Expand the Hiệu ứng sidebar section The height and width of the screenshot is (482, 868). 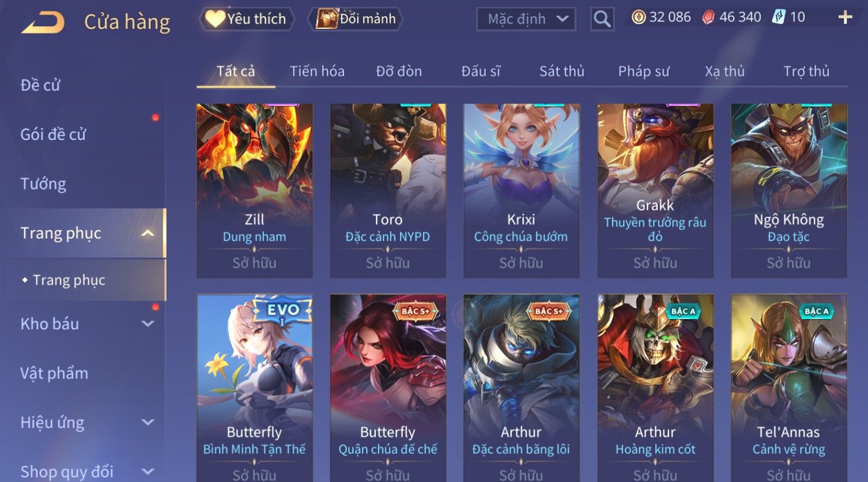click(148, 423)
